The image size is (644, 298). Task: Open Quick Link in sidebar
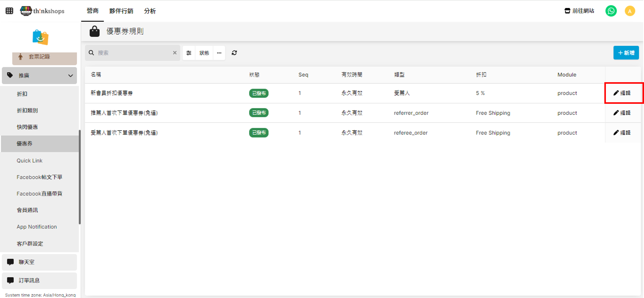tap(29, 160)
